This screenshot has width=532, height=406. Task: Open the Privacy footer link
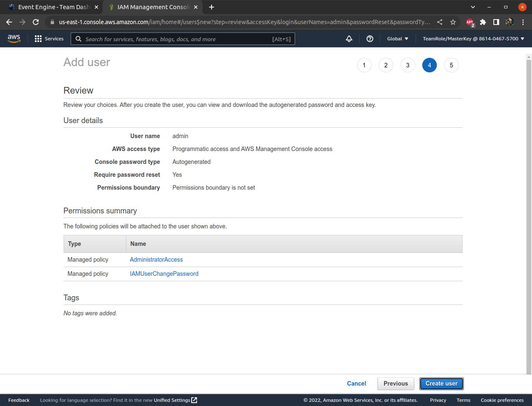(x=438, y=400)
